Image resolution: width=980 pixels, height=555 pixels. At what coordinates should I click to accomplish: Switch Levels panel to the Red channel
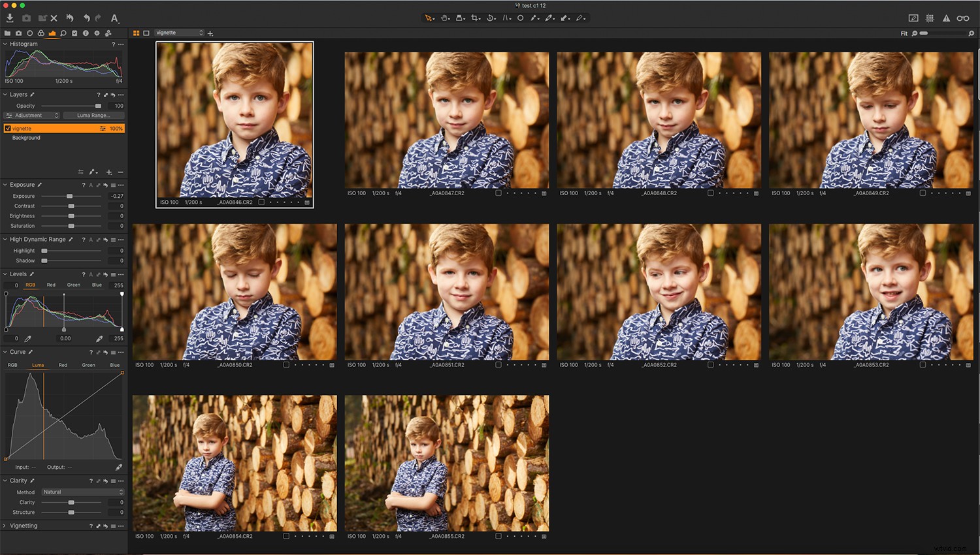click(x=50, y=285)
